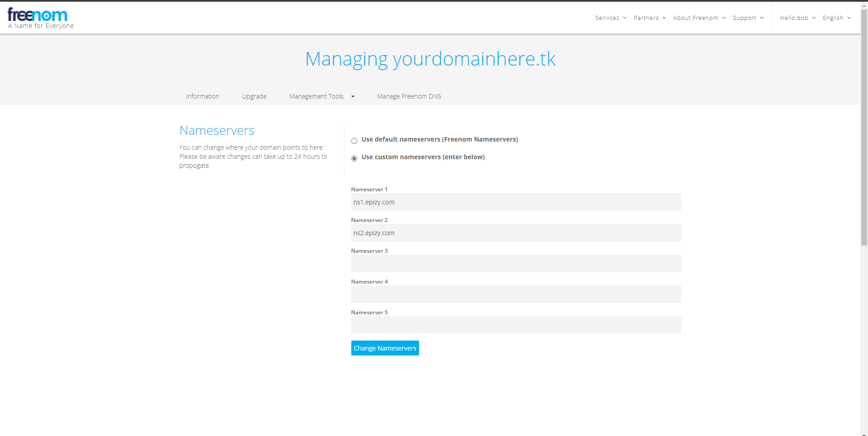This screenshot has width=868, height=436.
Task: Open the Hello bob account menu
Action: coord(797,18)
